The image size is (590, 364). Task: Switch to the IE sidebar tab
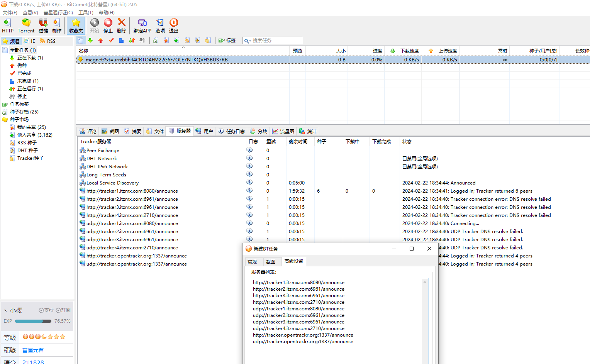pos(29,41)
